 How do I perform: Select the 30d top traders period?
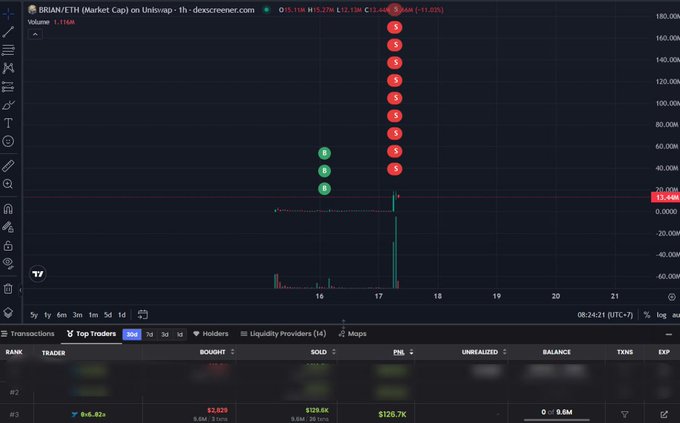[x=132, y=334]
